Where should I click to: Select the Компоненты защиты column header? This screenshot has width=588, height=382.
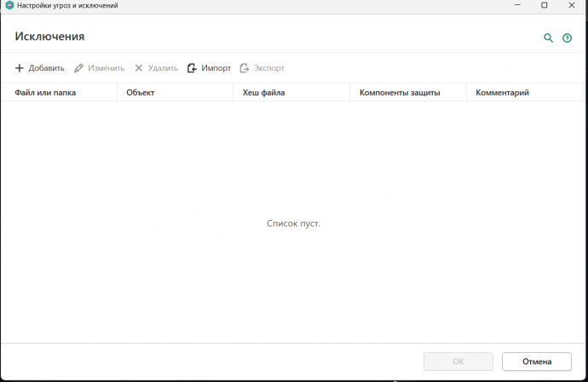(400, 92)
